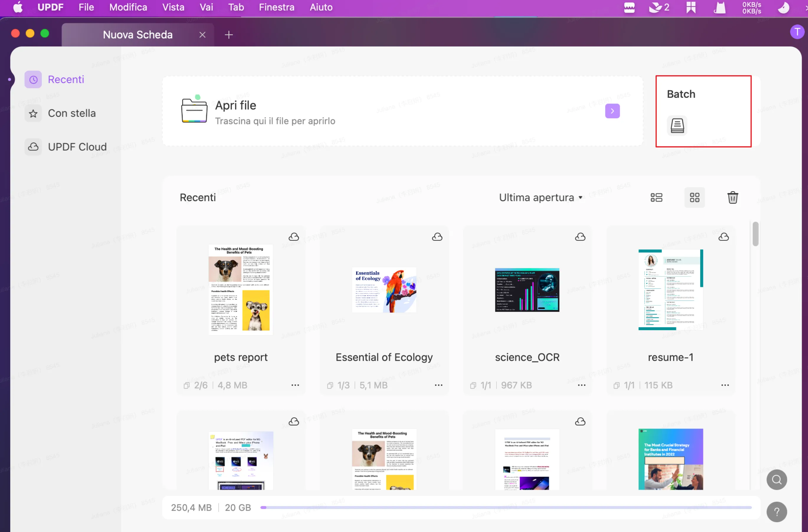This screenshot has height=532, width=808.
Task: Click cloud upload icon on Essential of Ecology
Action: tap(437, 236)
